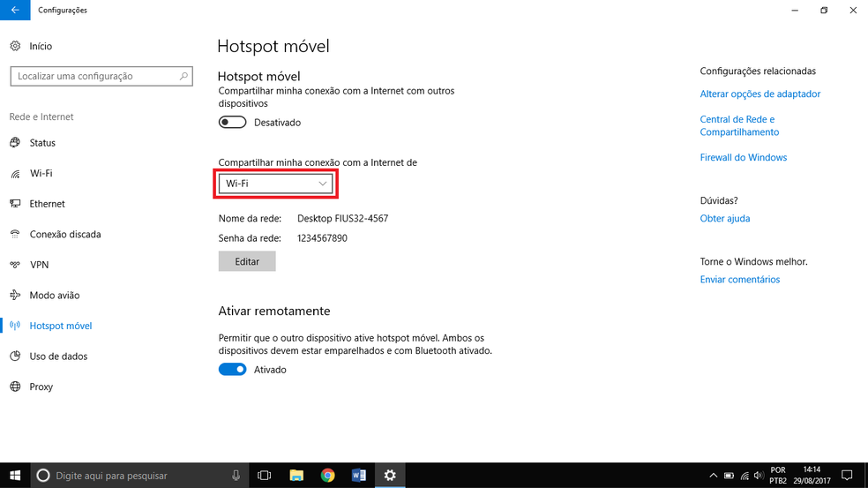Click the POR PTB2 language indicator
This screenshot has width=868, height=488.
(778, 476)
